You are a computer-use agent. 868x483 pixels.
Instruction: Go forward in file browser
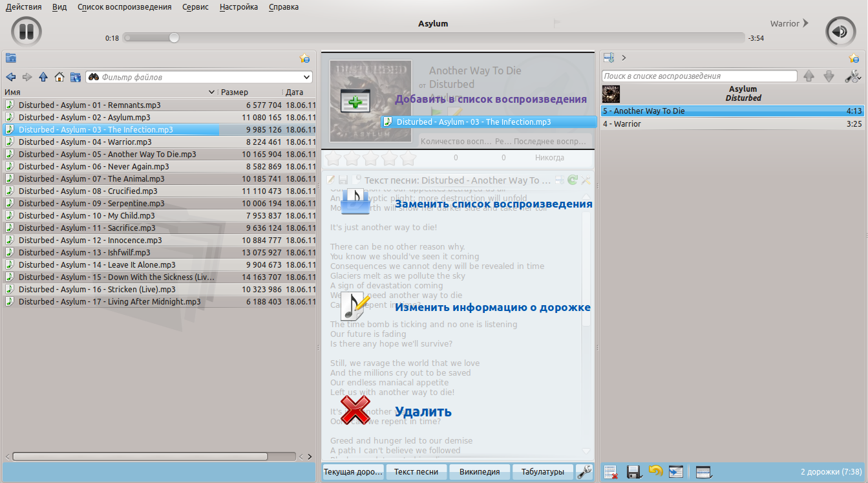(x=27, y=77)
